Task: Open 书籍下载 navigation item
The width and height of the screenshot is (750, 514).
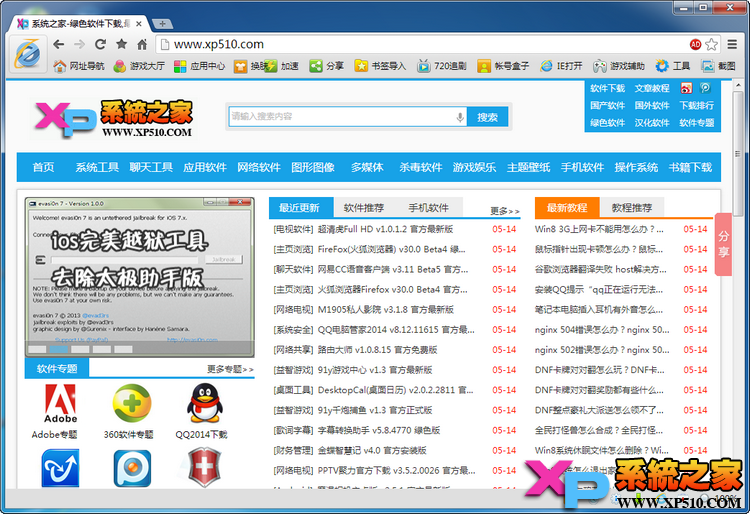Action: 690,167
